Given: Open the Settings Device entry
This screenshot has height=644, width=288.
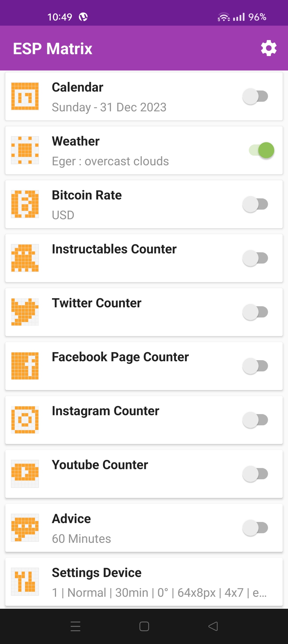Looking at the screenshot, I should (x=144, y=582).
